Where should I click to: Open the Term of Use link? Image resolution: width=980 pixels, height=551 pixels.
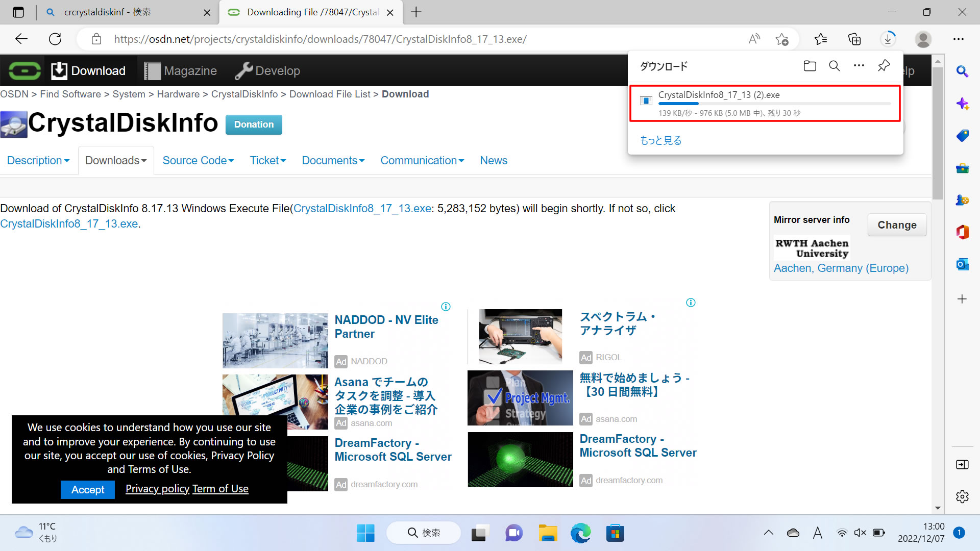click(x=220, y=489)
